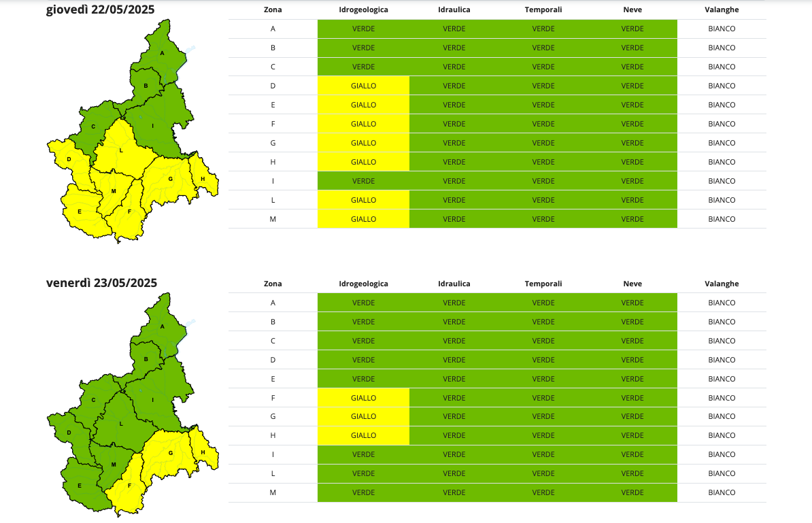The width and height of the screenshot is (812, 523).
Task: Select Thursday's Idrogeologica VERDE cell for zone I
Action: click(x=363, y=181)
